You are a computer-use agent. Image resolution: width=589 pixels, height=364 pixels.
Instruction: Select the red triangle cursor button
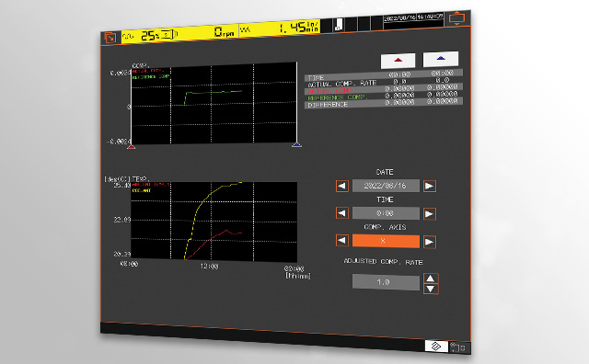point(398,61)
